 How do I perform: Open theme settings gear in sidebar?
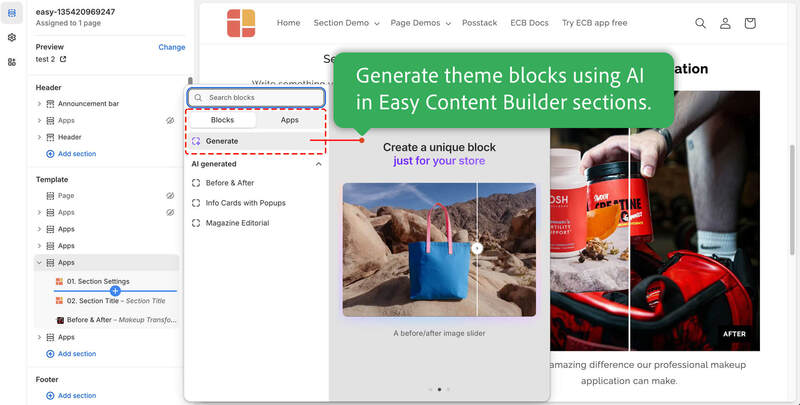(12, 37)
